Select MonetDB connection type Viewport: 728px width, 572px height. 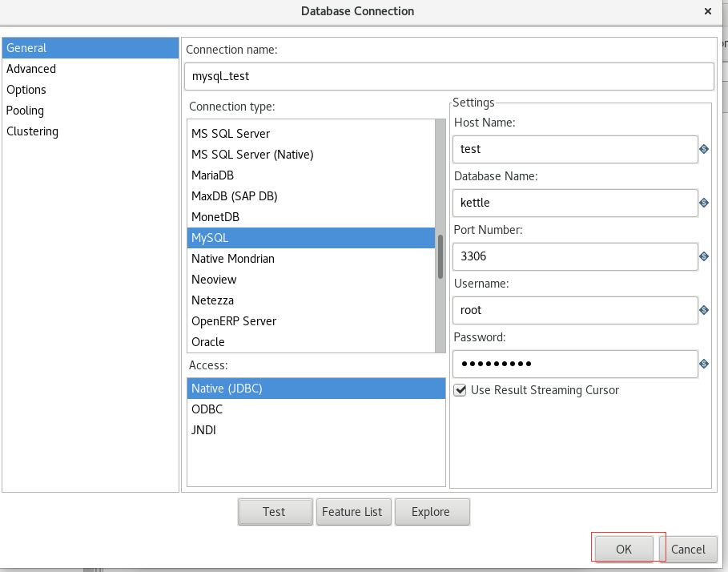311,217
